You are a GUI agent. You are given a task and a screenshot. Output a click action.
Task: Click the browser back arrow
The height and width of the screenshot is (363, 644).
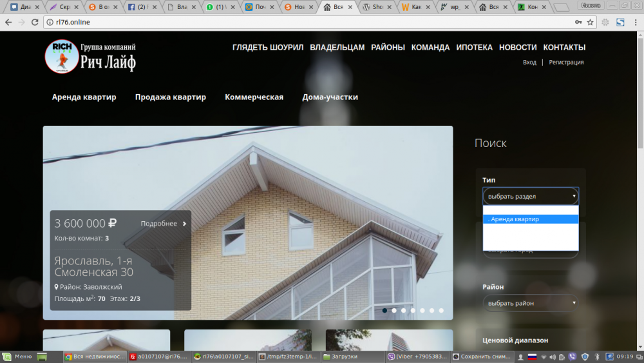[8, 22]
